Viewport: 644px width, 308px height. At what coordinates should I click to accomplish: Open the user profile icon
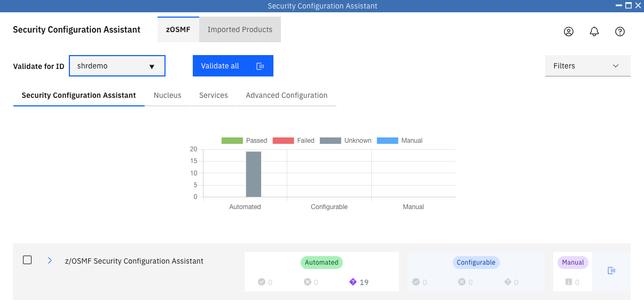569,32
